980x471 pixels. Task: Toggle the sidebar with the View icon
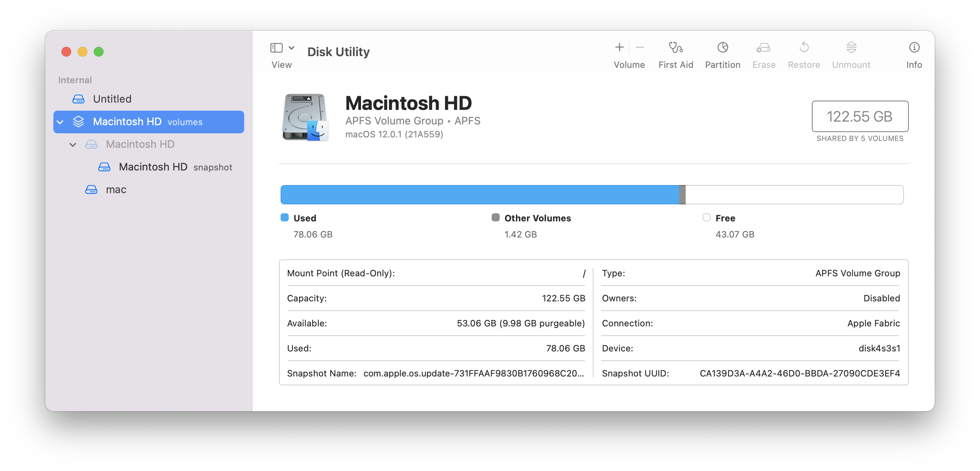click(277, 48)
